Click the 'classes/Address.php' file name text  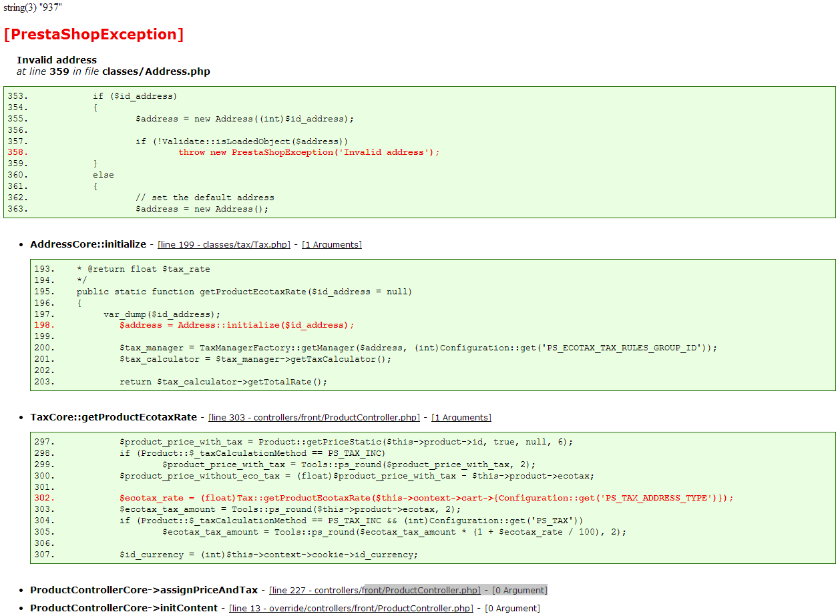click(x=156, y=71)
